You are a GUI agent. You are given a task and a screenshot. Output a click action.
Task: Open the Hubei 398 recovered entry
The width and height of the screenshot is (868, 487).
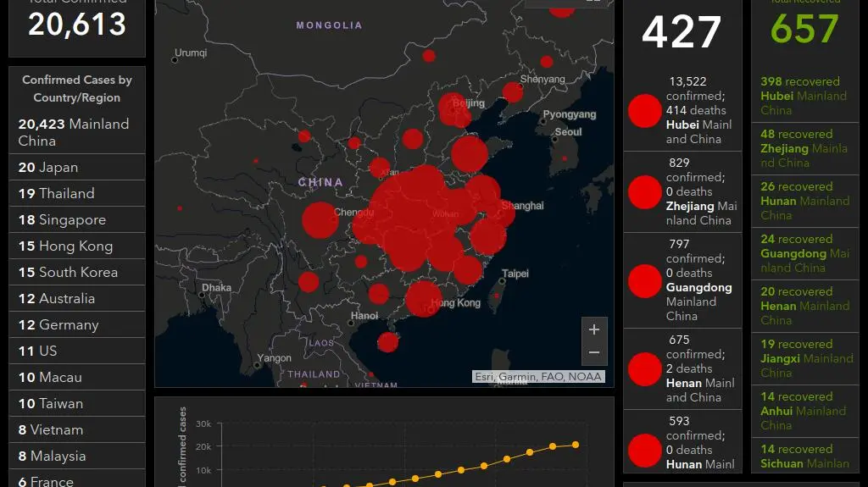point(804,96)
